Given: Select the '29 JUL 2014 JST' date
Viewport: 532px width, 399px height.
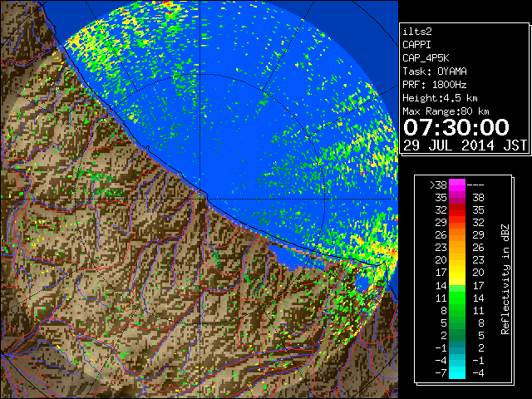Looking at the screenshot, I should click(465, 145).
